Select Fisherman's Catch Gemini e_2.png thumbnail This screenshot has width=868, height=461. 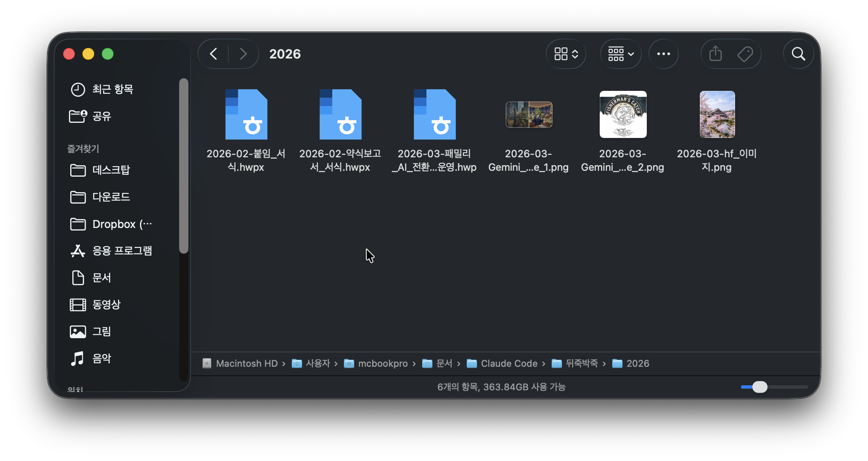click(623, 114)
